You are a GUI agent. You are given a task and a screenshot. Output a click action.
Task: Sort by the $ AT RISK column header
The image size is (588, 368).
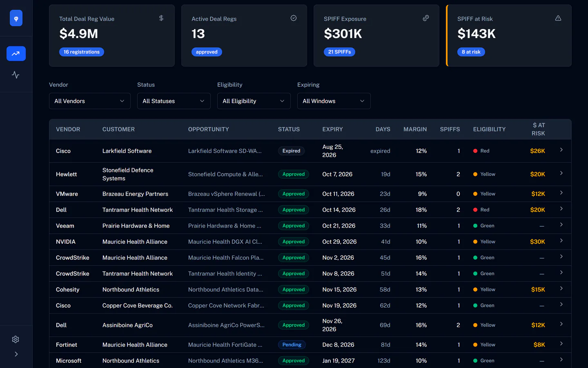539,129
